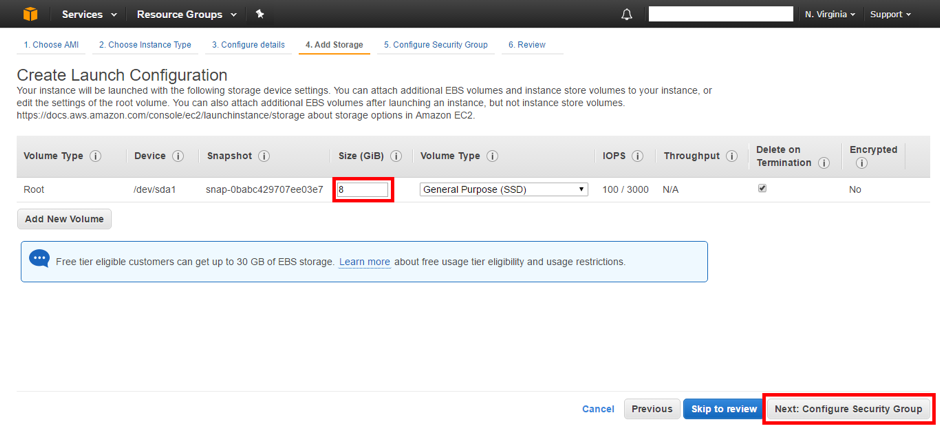Expand the Resource Groups menu
This screenshot has height=429, width=940.
187,14
